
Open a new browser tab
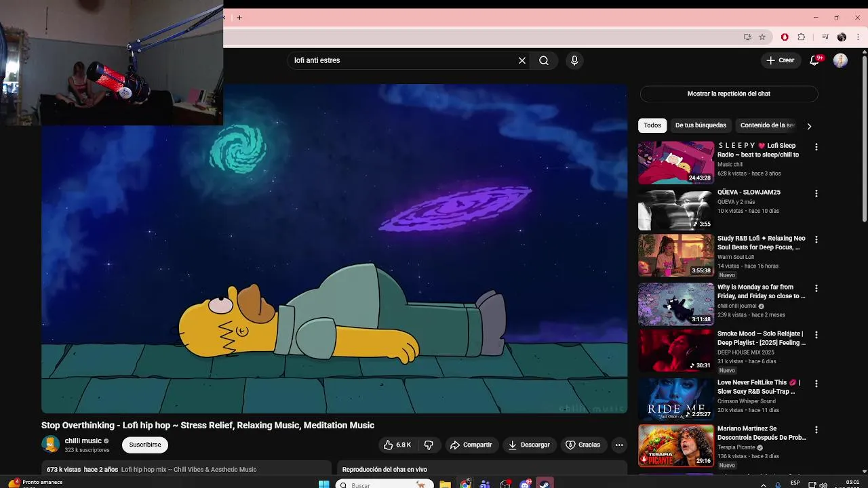pos(239,18)
